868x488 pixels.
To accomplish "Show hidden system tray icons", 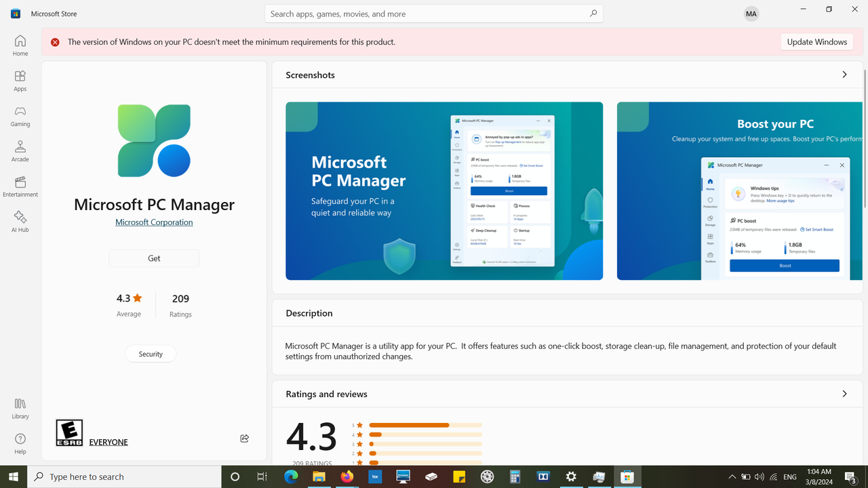I will [x=732, y=477].
